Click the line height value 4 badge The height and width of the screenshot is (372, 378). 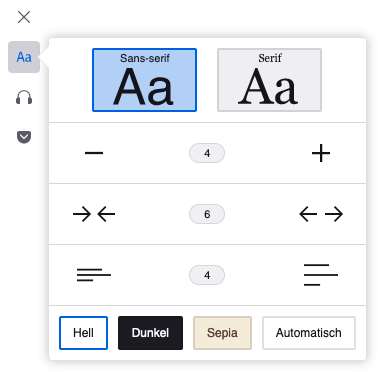pyautogui.click(x=207, y=275)
